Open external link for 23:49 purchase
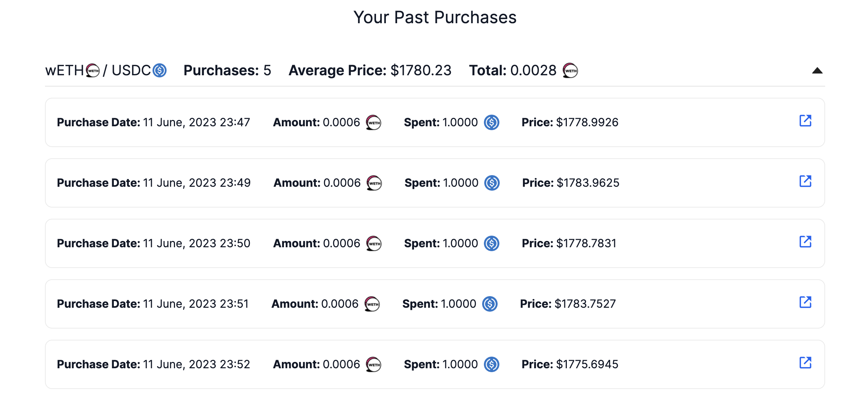868x408 pixels. [805, 181]
